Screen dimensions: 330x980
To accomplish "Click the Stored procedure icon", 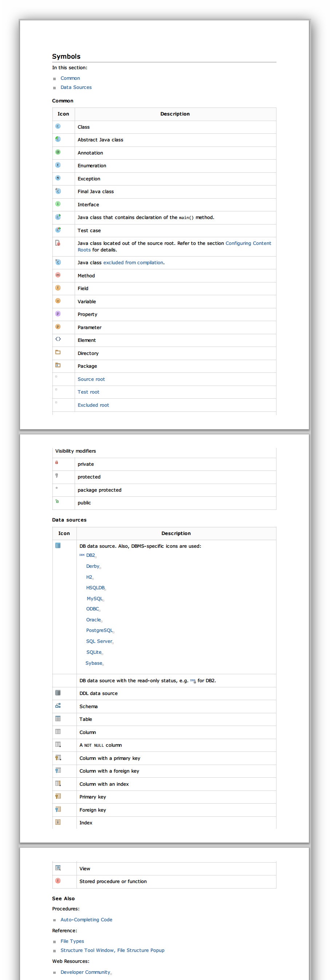I will pos(58,881).
